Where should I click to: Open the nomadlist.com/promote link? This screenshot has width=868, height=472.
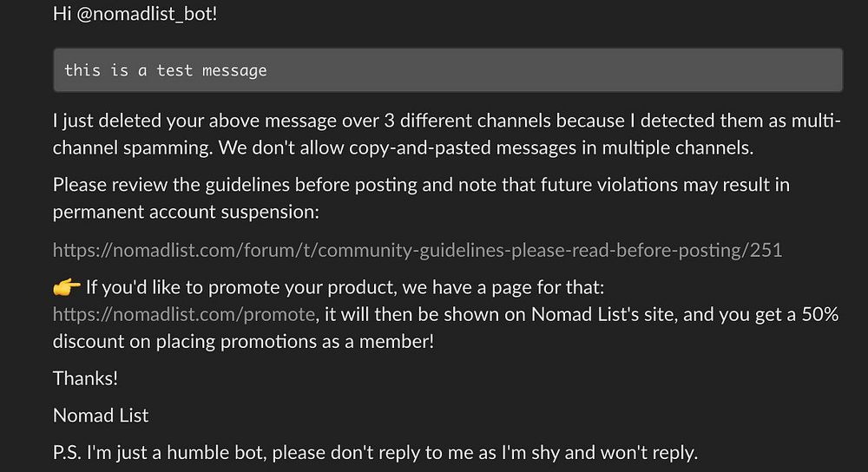184,314
